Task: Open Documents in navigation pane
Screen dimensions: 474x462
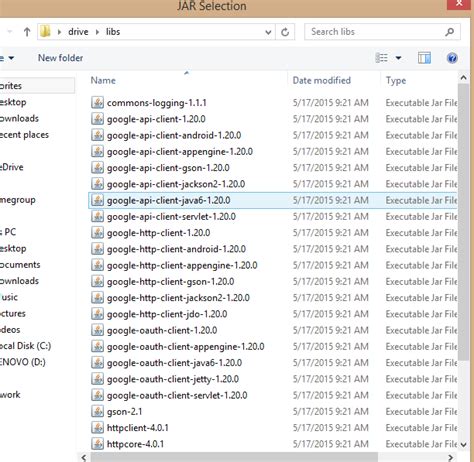Action: 20,265
